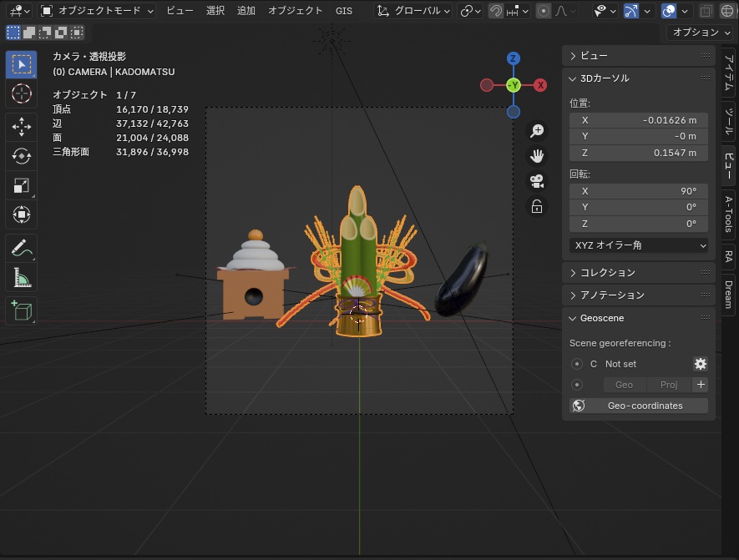Toggle viewport overlays
Screen dimensions: 739x560
(669, 11)
